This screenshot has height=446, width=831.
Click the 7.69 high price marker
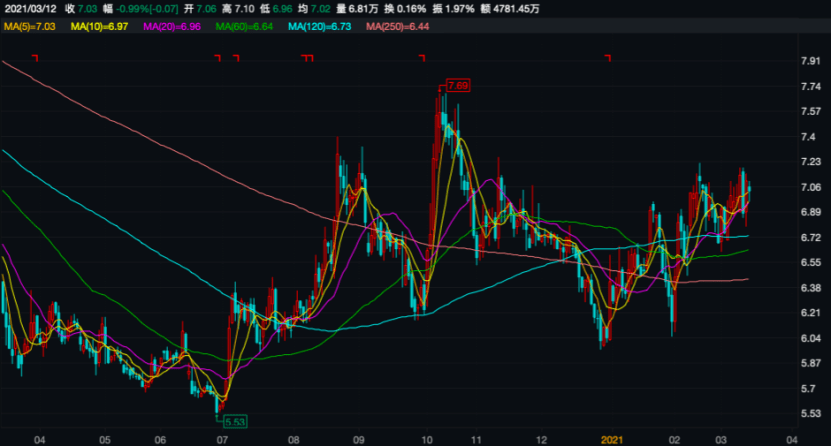pos(458,87)
